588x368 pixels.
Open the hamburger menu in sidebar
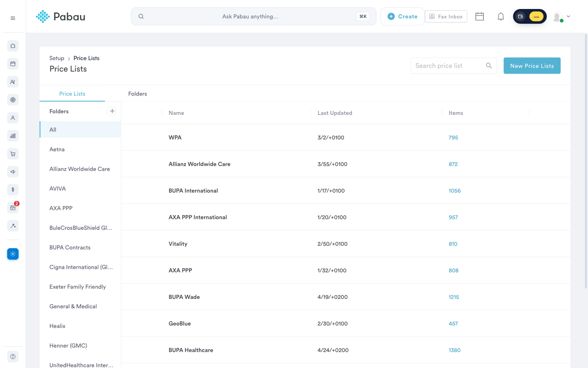point(13,18)
